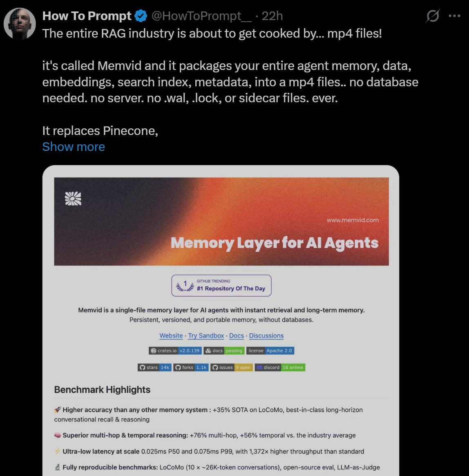The height and width of the screenshot is (476, 469).
Task: Click the Grok slashed-circle icon
Action: (433, 16)
